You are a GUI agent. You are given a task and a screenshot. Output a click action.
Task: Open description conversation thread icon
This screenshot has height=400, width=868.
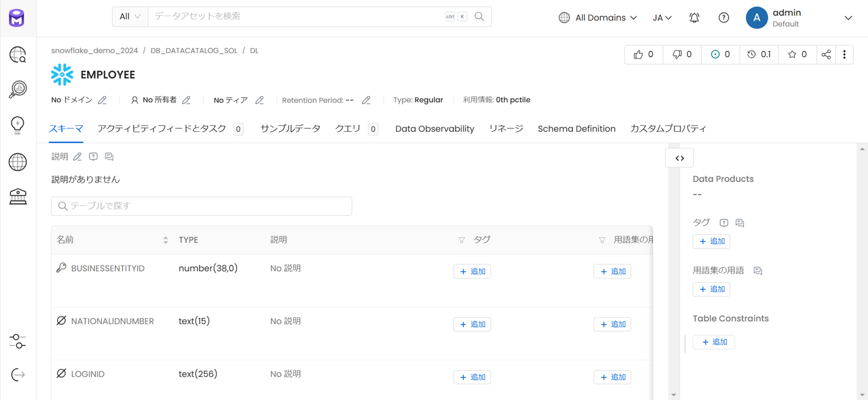tap(109, 157)
